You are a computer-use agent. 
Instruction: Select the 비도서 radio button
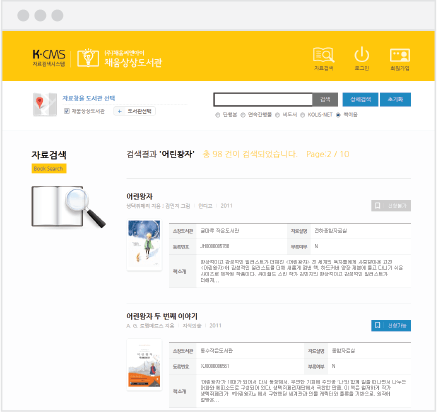277,115
